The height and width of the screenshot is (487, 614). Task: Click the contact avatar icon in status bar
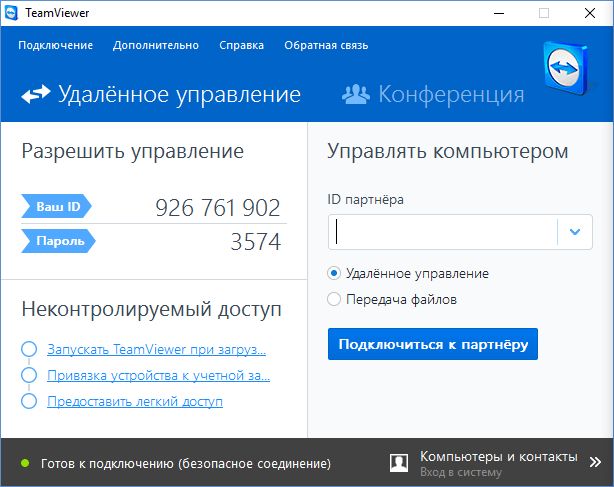pyautogui.click(x=398, y=462)
